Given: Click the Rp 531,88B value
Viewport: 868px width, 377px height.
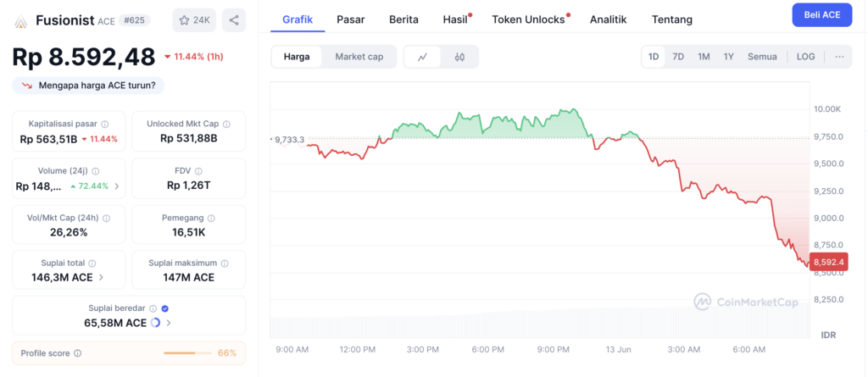Looking at the screenshot, I should coord(189,138).
